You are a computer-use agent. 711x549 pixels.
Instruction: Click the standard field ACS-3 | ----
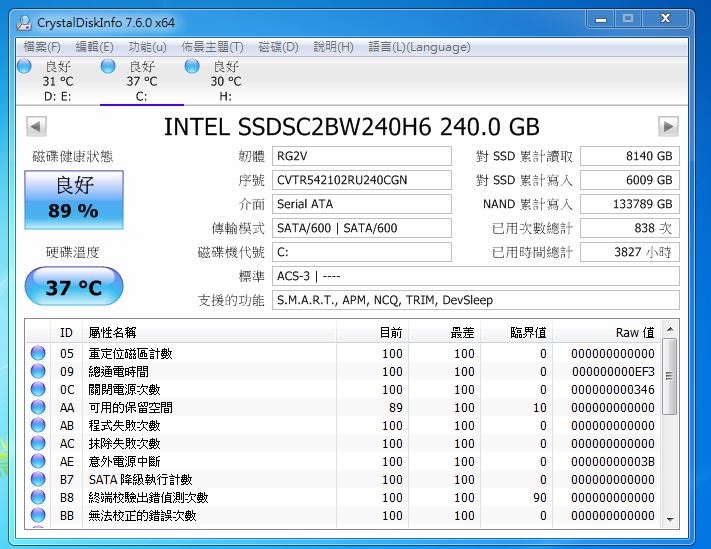click(x=476, y=276)
